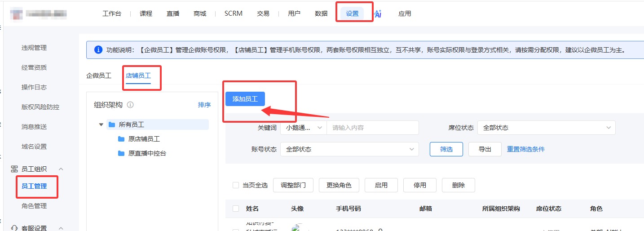Open 操作日志 in the sidebar
644x231 pixels.
pos(34,87)
